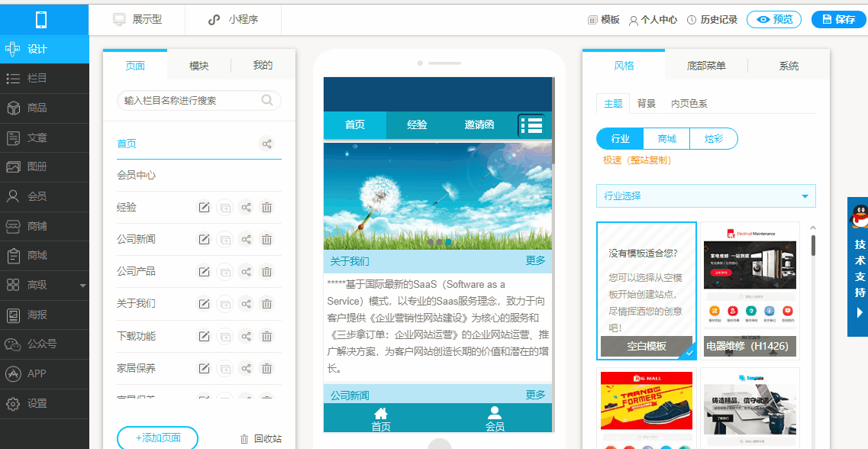The width and height of the screenshot is (868, 449).
Task: Click the +添加页面 add page button
Action: tap(158, 438)
